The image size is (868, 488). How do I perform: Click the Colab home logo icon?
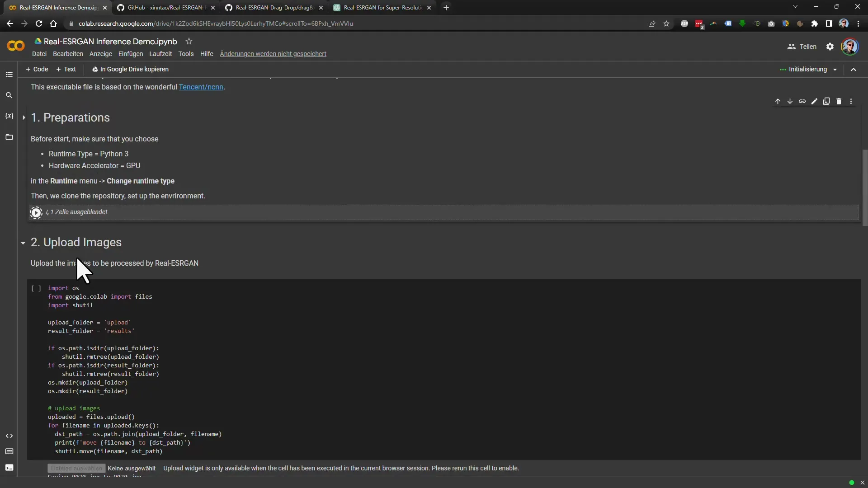click(15, 46)
